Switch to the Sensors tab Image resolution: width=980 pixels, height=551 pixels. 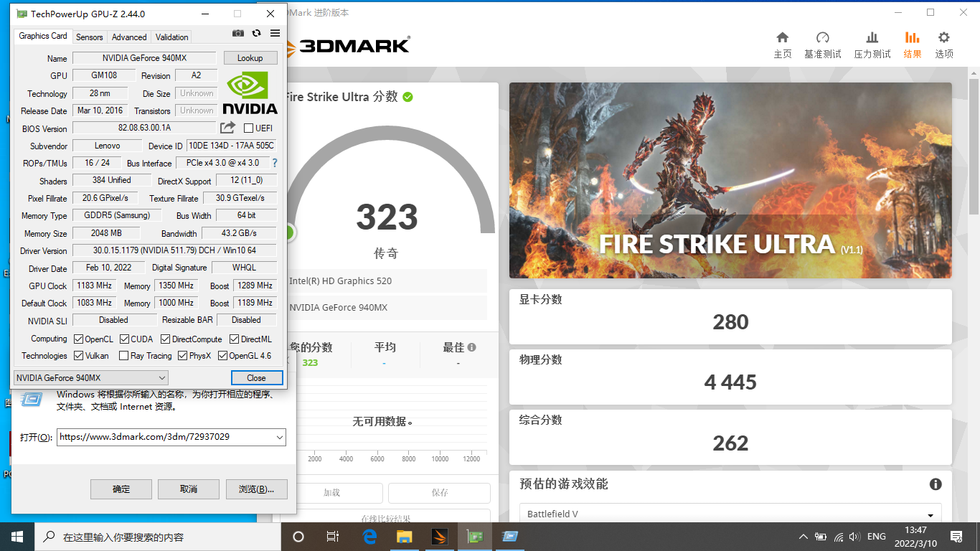pos(90,37)
